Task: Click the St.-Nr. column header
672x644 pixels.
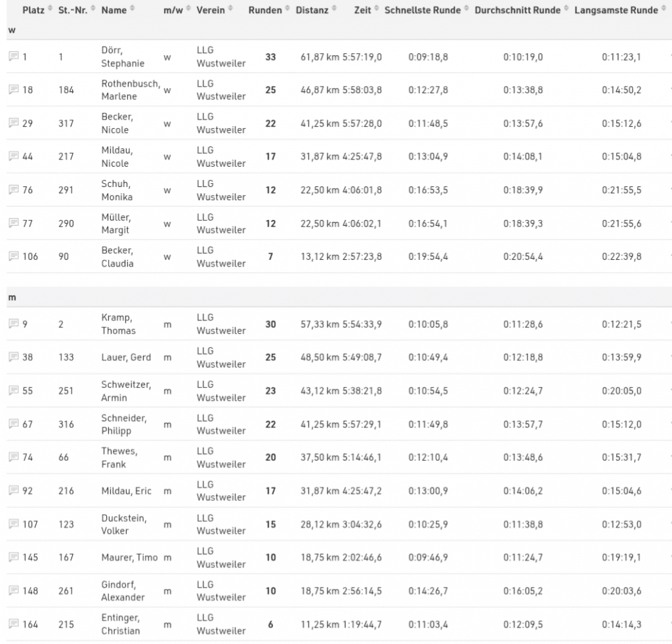Action: [x=72, y=10]
